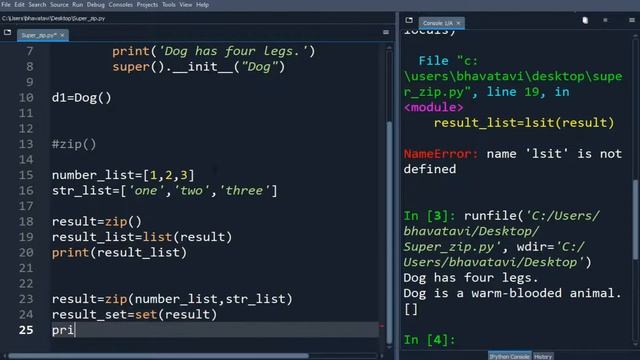
Task: Open the Debug menu
Action: (96, 4)
